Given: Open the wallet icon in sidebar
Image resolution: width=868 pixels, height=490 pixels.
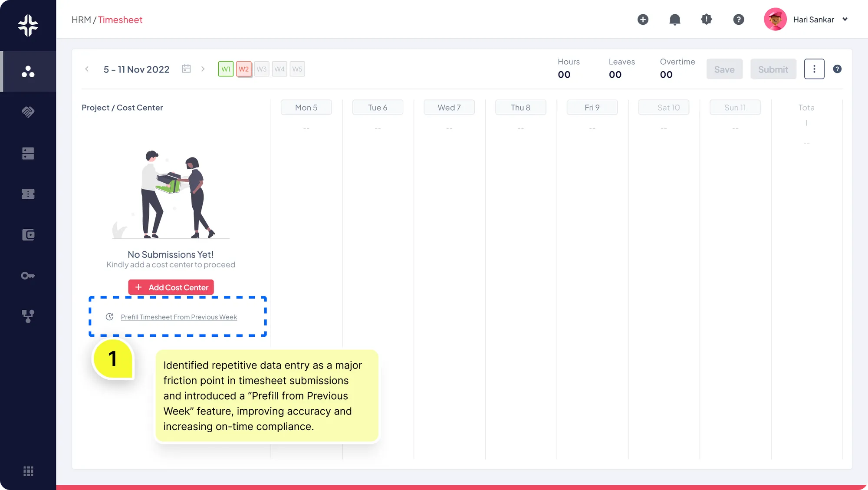Looking at the screenshot, I should click(28, 235).
